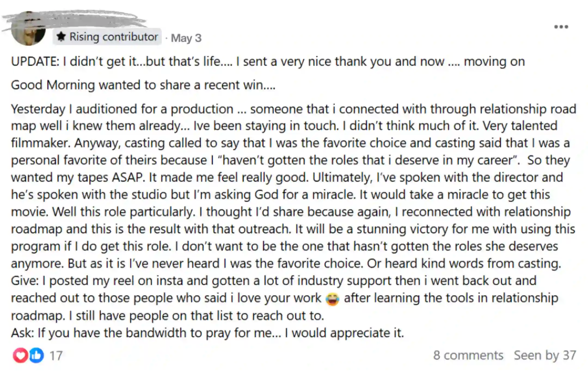
Task: Click the "Give: I posted my reel" line
Action: (274, 281)
